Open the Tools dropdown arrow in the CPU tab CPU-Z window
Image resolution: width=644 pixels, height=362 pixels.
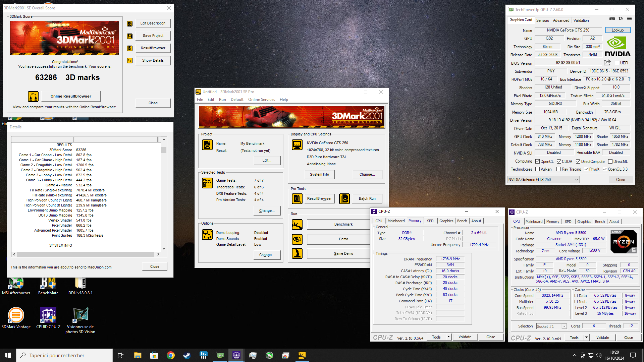coord(586,338)
